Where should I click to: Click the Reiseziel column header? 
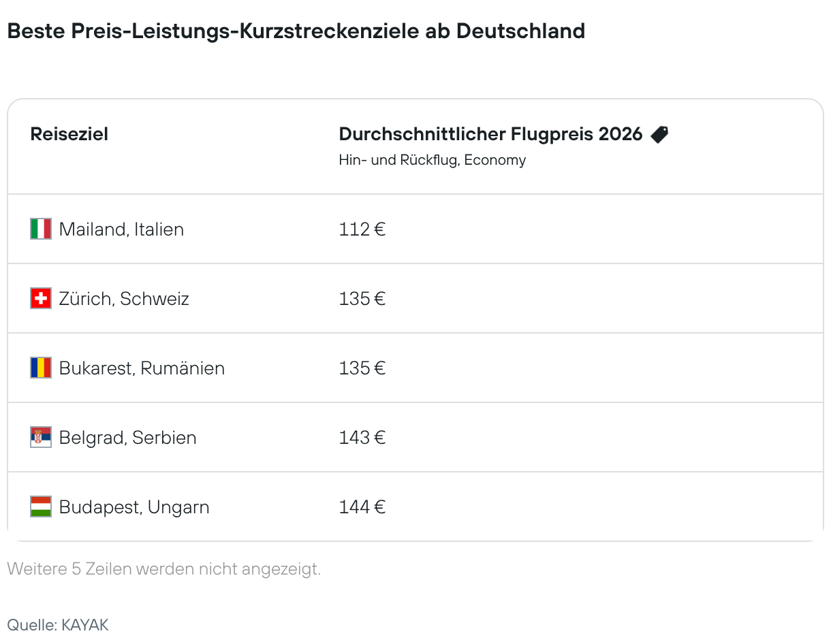pyautogui.click(x=69, y=134)
